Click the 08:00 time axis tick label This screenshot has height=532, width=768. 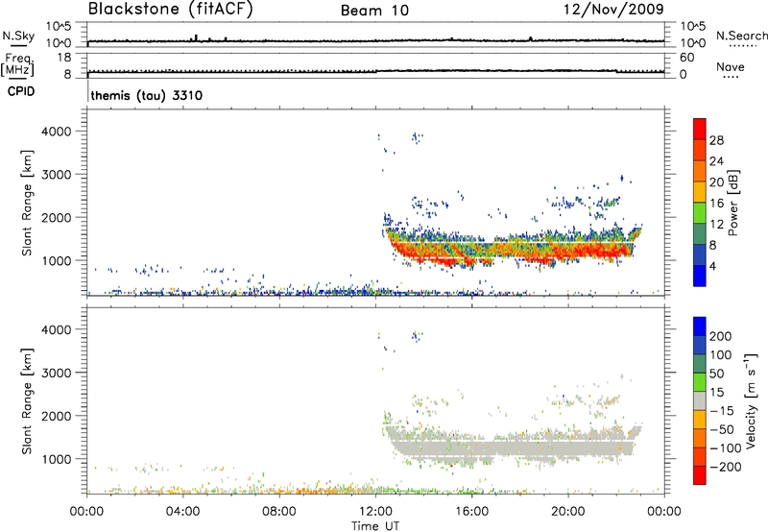(x=279, y=512)
